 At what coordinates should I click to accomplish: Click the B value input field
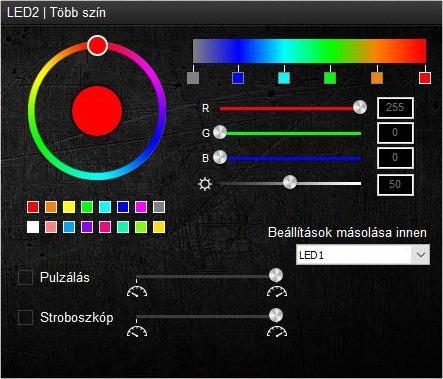click(395, 158)
